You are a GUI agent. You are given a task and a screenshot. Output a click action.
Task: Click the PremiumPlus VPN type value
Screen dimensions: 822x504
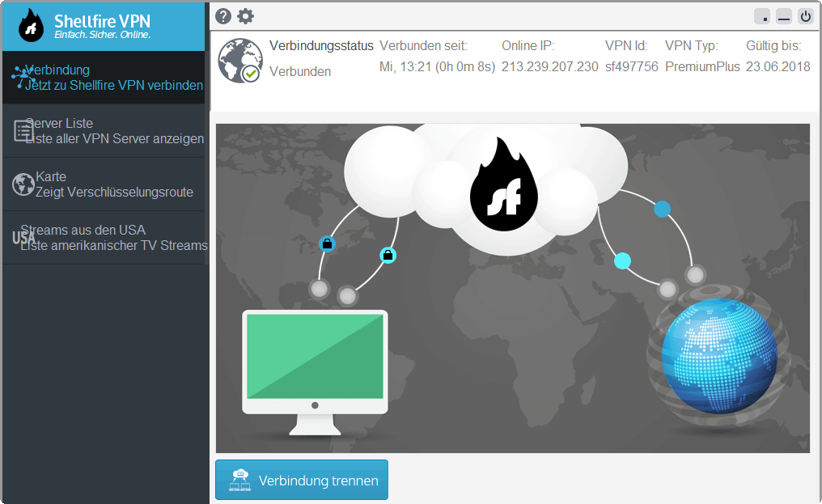(x=702, y=67)
